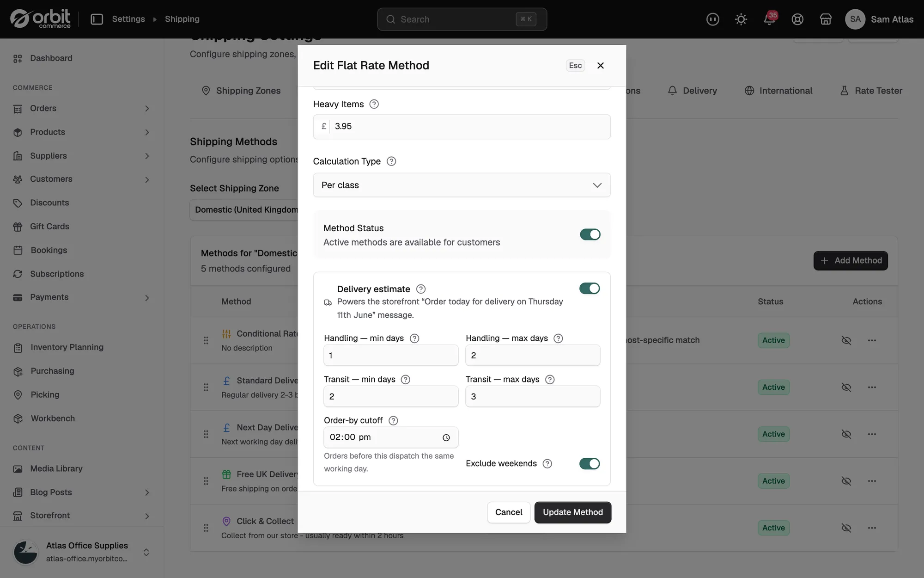Hide the Next Day Delivery method

846,434
